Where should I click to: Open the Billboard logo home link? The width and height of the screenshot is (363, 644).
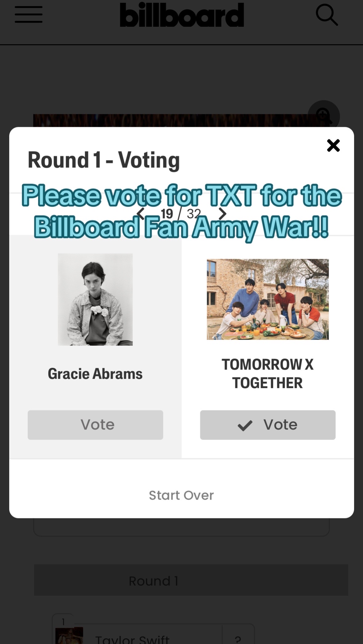(x=182, y=15)
